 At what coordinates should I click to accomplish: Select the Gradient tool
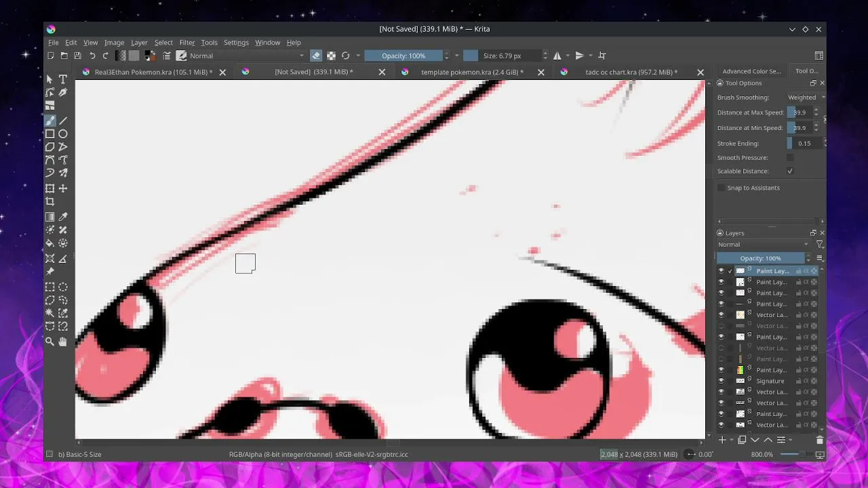50,217
